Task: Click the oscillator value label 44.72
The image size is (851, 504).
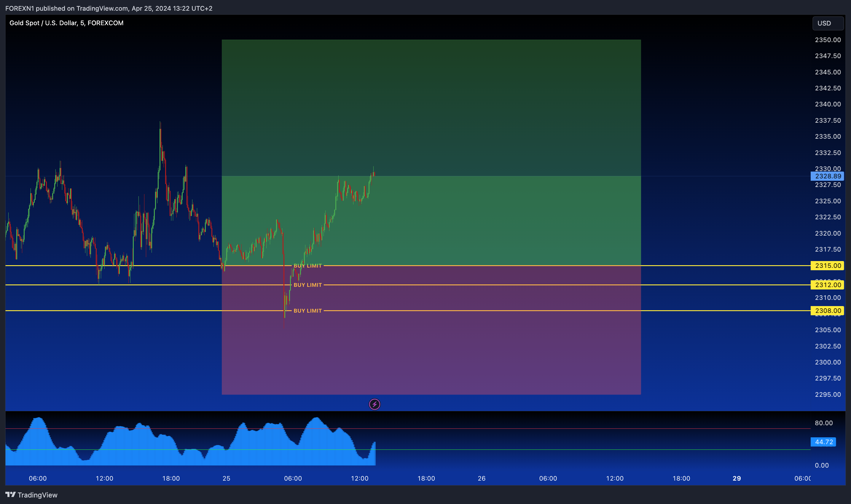Action: click(823, 442)
